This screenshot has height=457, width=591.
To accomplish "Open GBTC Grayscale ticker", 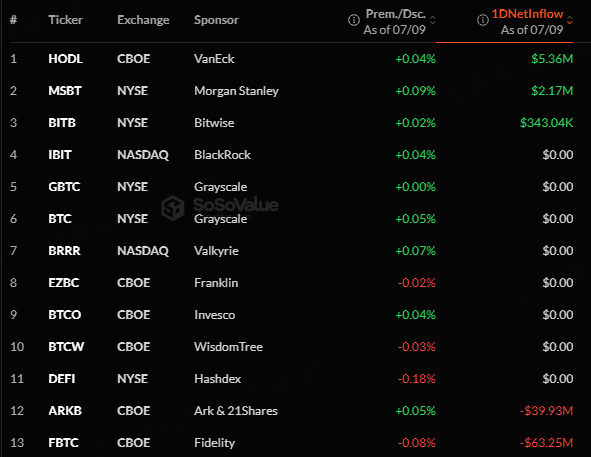I will pyautogui.click(x=64, y=187).
